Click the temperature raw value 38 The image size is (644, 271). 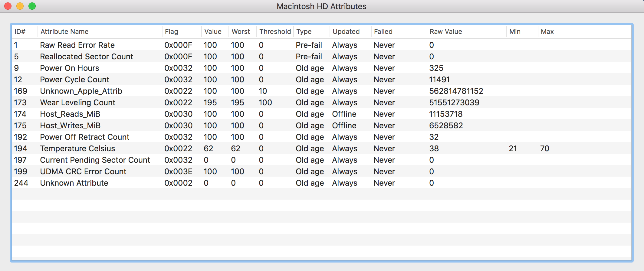coord(434,149)
